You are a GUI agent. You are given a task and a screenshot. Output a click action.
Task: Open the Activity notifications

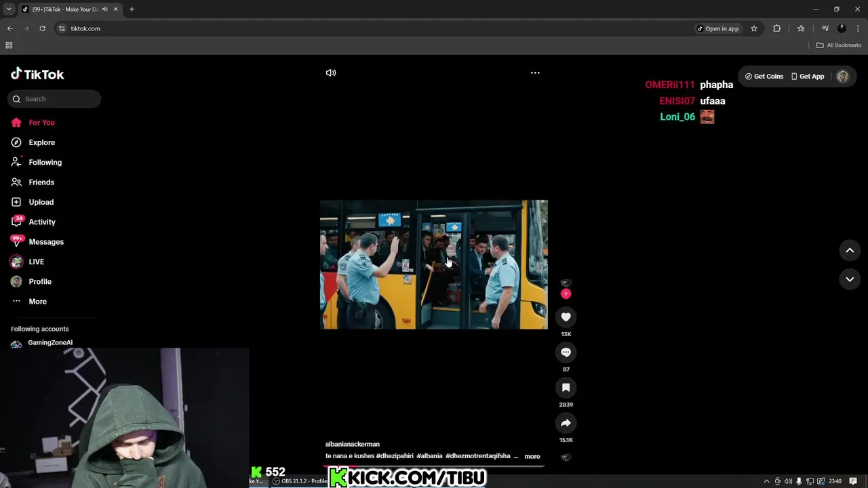(33, 222)
